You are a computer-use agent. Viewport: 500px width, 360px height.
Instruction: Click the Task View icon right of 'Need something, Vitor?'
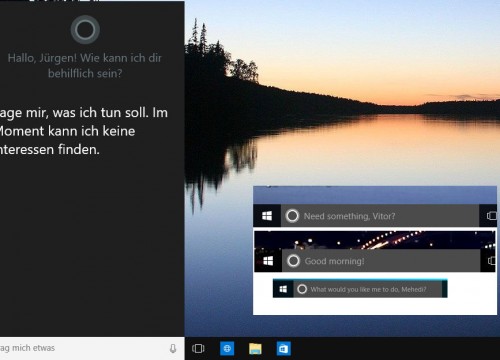[491, 216]
